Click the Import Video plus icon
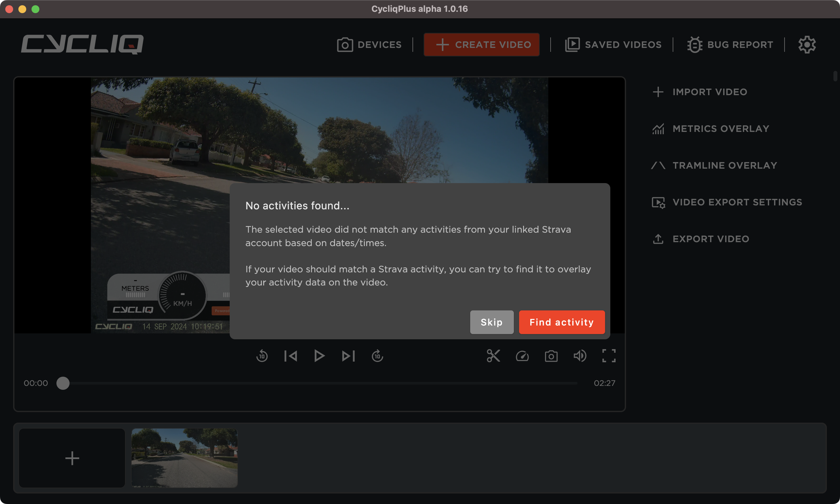 [658, 92]
